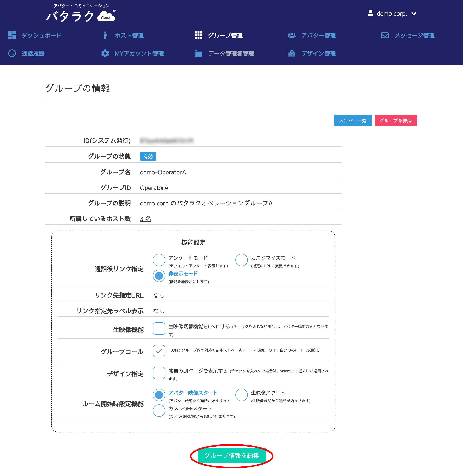The image size is (463, 476).
Task: Click the Host management person icon
Action: (105, 36)
